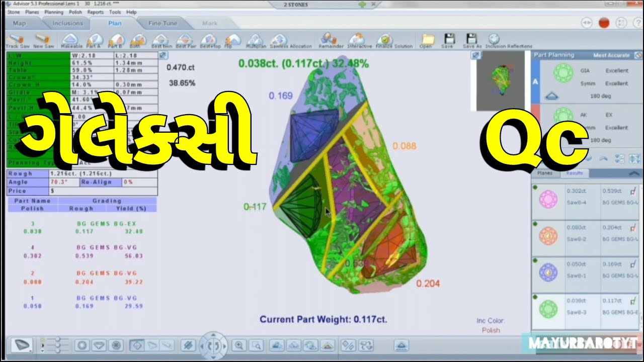Open Inclusion Reflections
Screen dimensions: 644x362
[508, 41]
